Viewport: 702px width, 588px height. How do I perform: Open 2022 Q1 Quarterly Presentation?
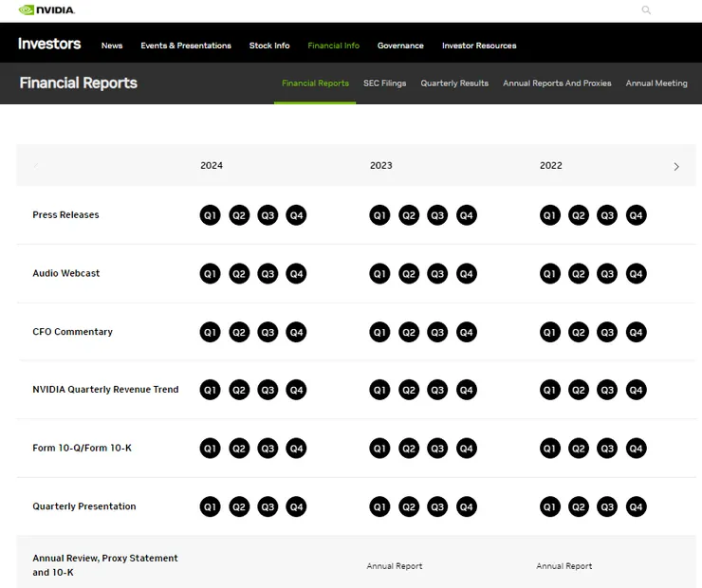pyautogui.click(x=550, y=506)
